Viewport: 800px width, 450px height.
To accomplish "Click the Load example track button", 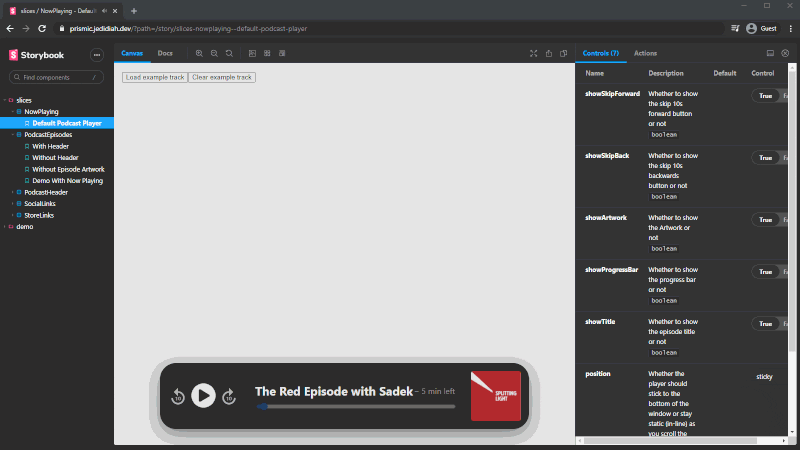I will click(154, 77).
